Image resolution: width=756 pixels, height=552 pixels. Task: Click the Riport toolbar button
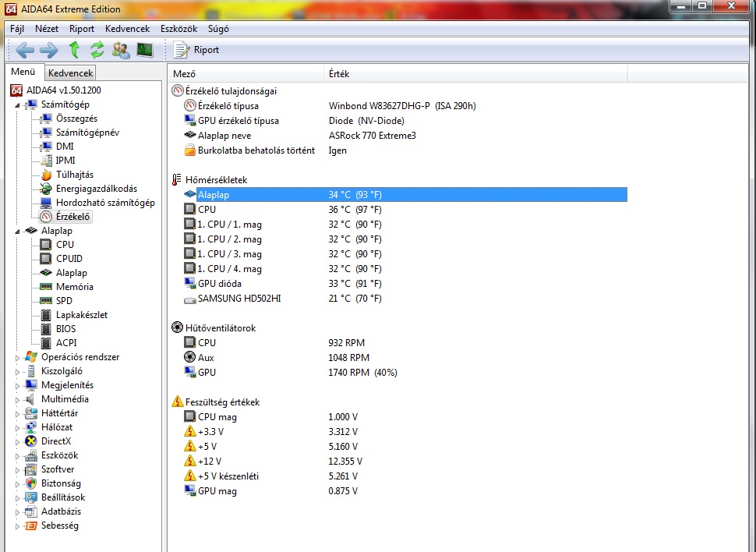pyautogui.click(x=196, y=50)
